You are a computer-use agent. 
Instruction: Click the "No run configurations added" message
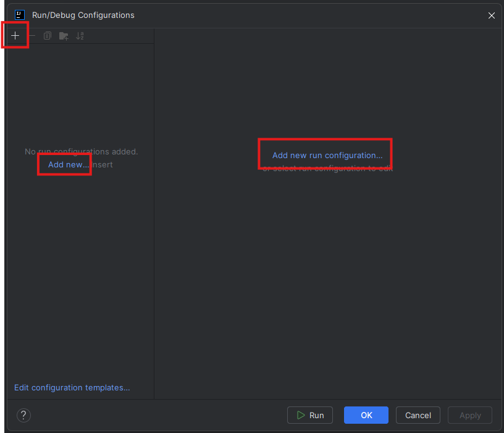pyautogui.click(x=81, y=151)
